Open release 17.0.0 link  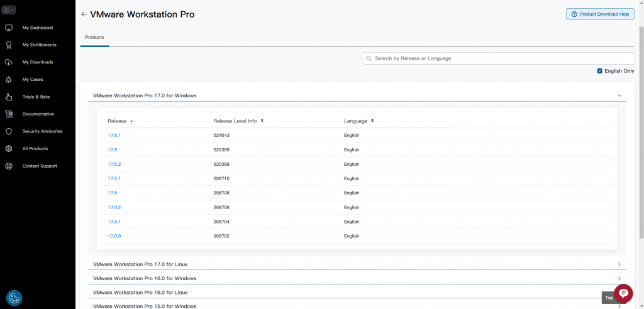coord(114,236)
